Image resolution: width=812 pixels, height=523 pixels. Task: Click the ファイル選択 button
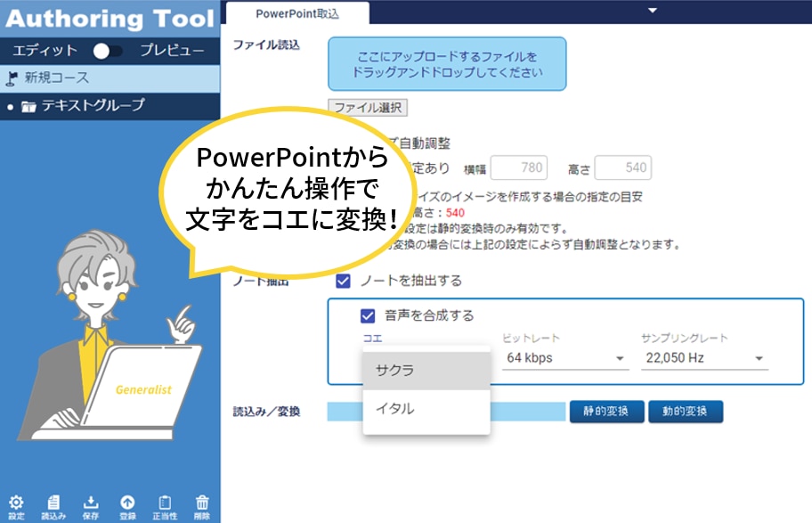click(x=368, y=107)
